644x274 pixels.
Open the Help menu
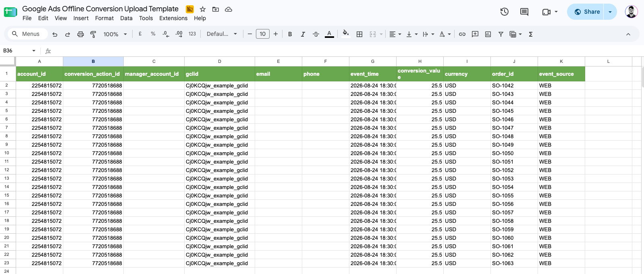200,18
